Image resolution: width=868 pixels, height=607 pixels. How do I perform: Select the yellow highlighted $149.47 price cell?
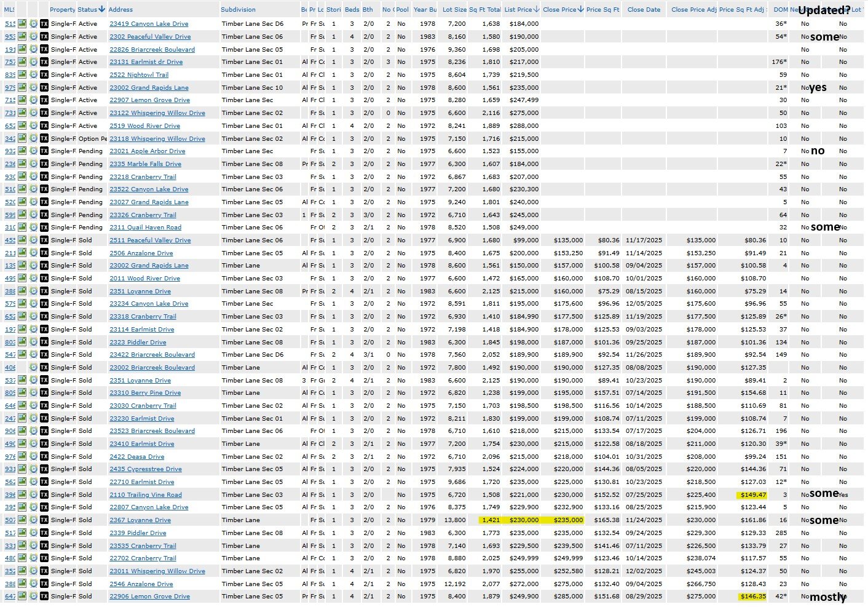tap(753, 495)
